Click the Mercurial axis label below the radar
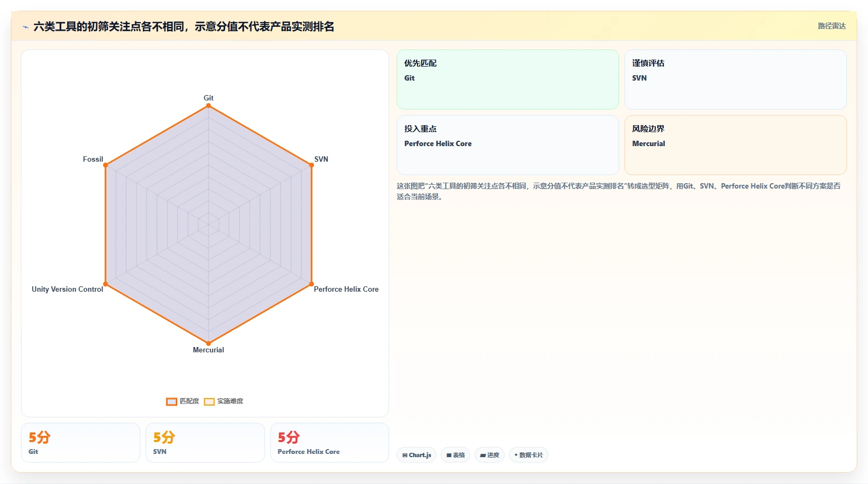The width and height of the screenshot is (868, 484). 209,350
